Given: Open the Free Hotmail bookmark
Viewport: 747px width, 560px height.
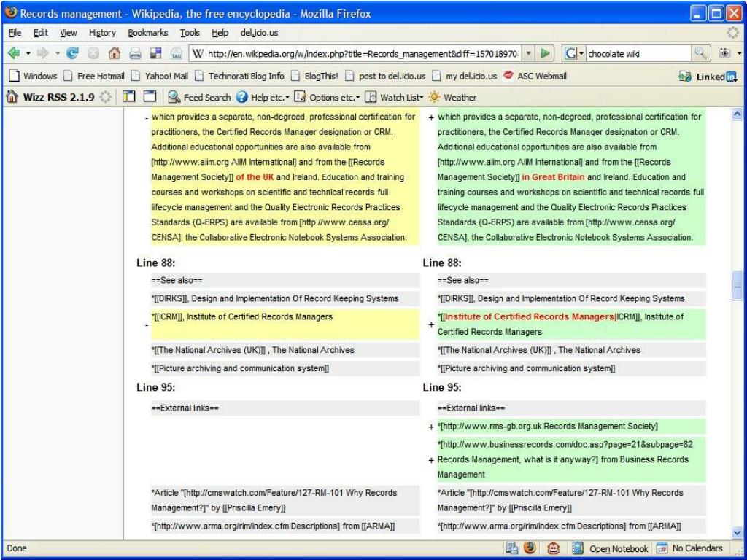Looking at the screenshot, I should [x=94, y=76].
